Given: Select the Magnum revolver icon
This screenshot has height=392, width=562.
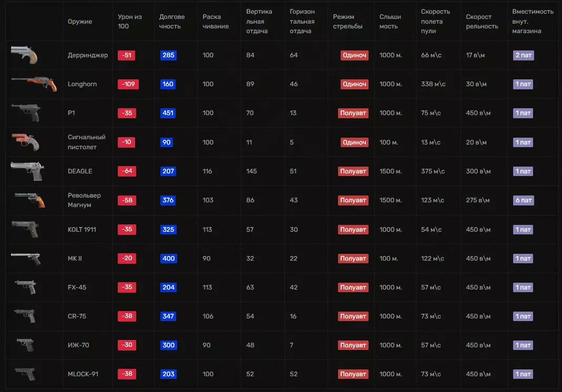Looking at the screenshot, I should click(x=30, y=199).
